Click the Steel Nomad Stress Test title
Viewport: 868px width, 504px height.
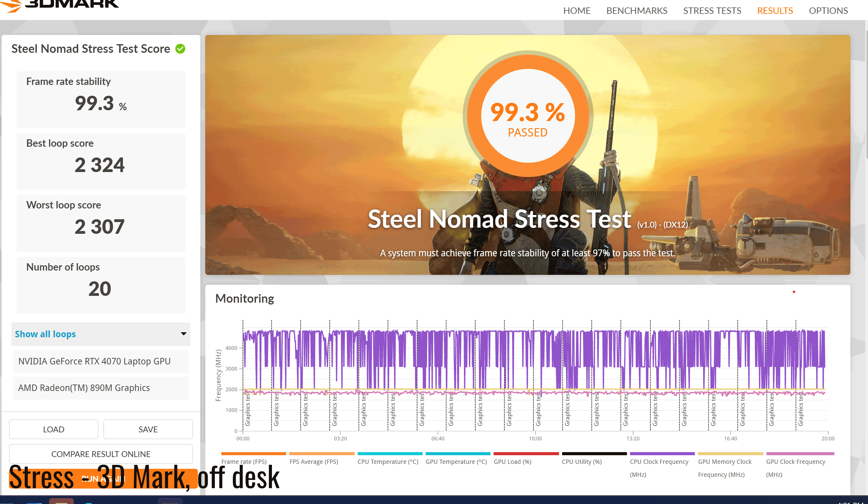pyautogui.click(x=499, y=219)
